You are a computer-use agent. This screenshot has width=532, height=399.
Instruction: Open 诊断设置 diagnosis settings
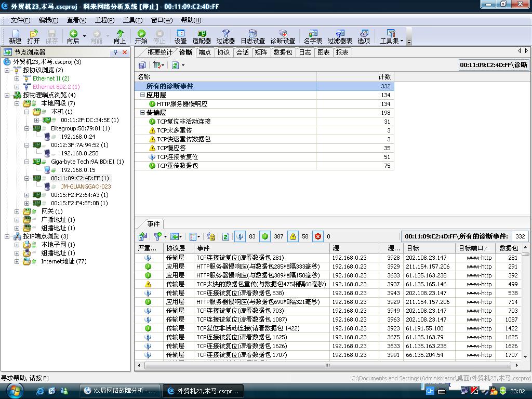tap(282, 36)
